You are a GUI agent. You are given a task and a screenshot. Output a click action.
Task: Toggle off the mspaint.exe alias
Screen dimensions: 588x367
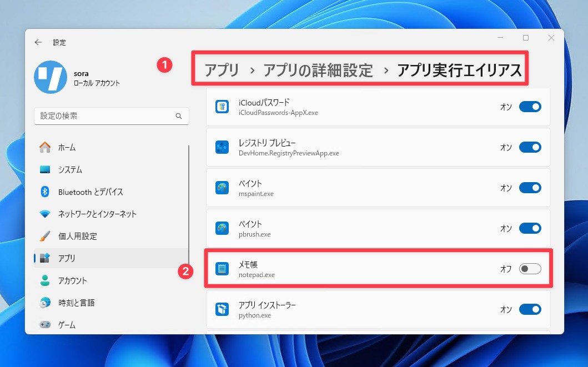point(530,188)
